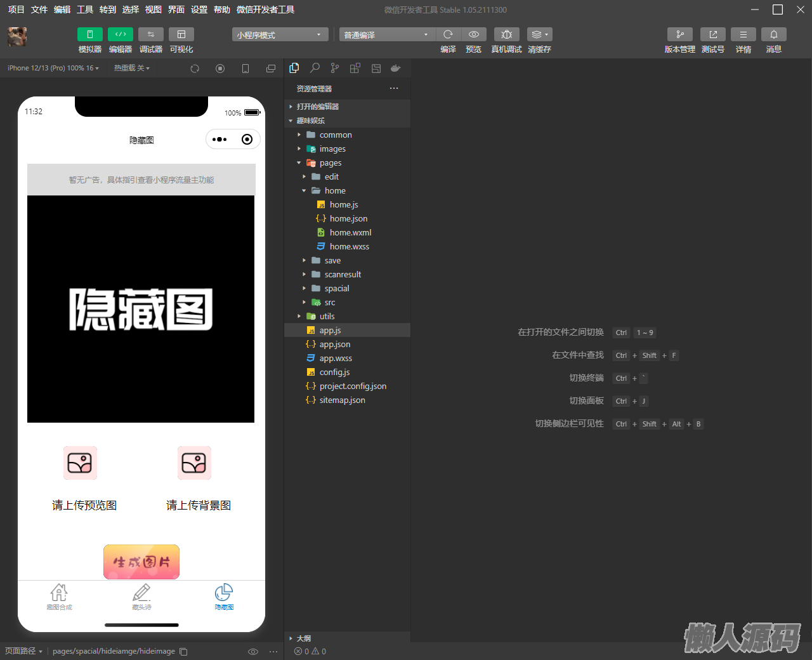Click the 编译 compile refresh icon
Screen dimensions: 812x660
coord(448,34)
